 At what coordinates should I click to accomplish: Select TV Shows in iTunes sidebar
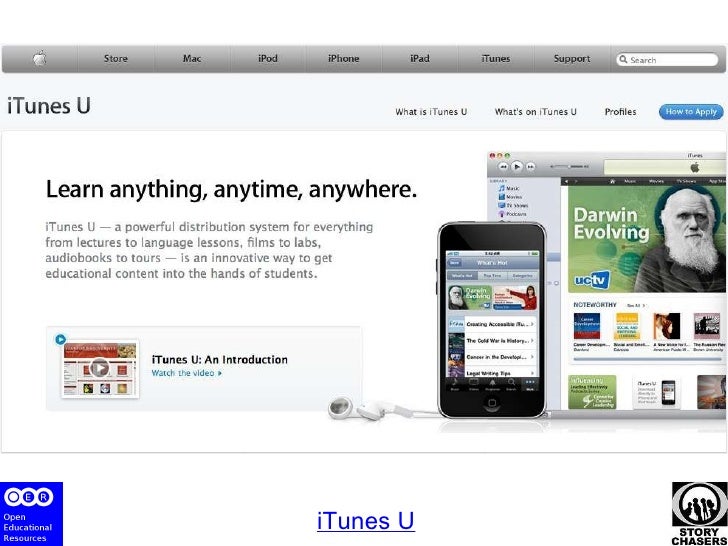[513, 205]
